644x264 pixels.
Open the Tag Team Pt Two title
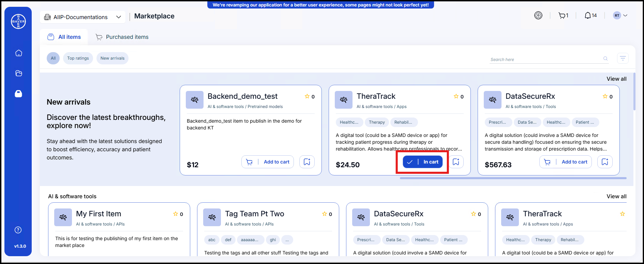tap(254, 214)
